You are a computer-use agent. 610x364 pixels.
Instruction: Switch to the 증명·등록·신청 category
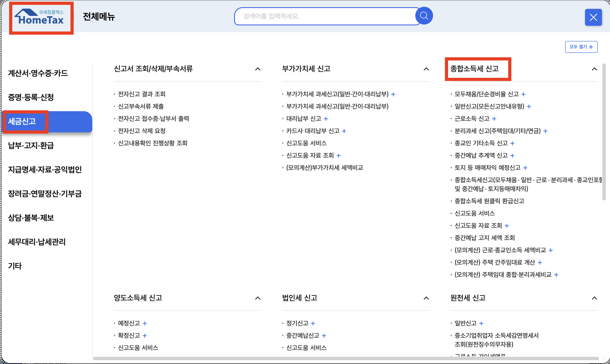(31, 97)
